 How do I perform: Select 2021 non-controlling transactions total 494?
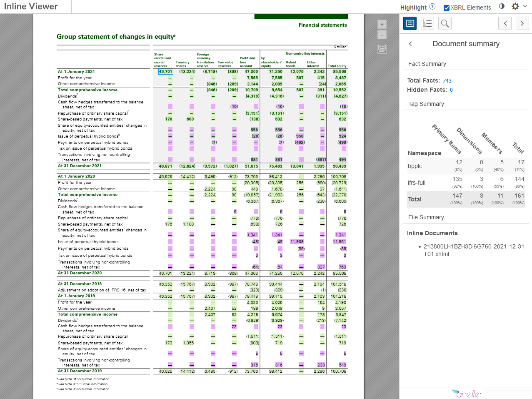click(342, 160)
